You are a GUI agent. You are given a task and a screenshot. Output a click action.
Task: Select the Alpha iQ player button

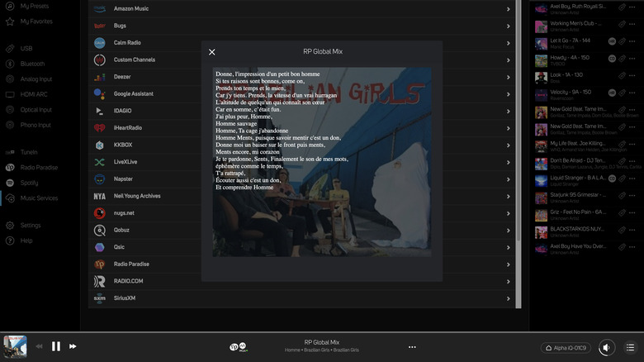coord(566,347)
